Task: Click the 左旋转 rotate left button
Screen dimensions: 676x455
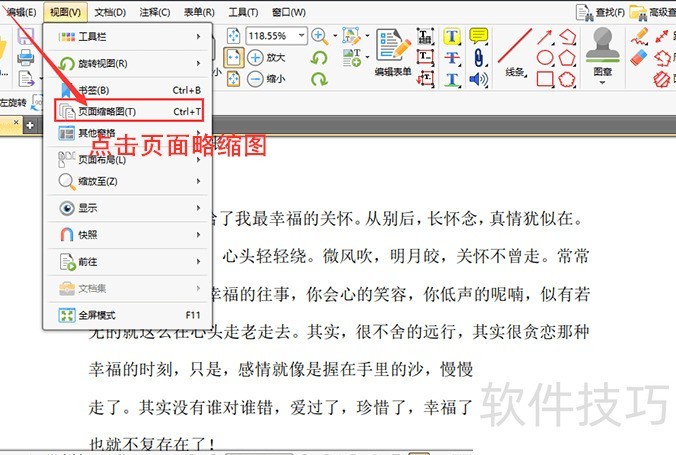Action: [13, 103]
